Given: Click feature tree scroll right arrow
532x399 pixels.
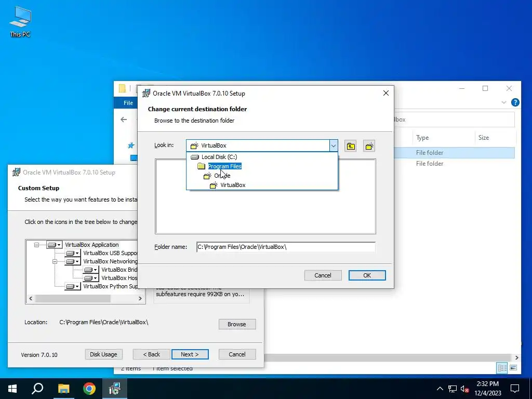Looking at the screenshot, I should coord(140,298).
